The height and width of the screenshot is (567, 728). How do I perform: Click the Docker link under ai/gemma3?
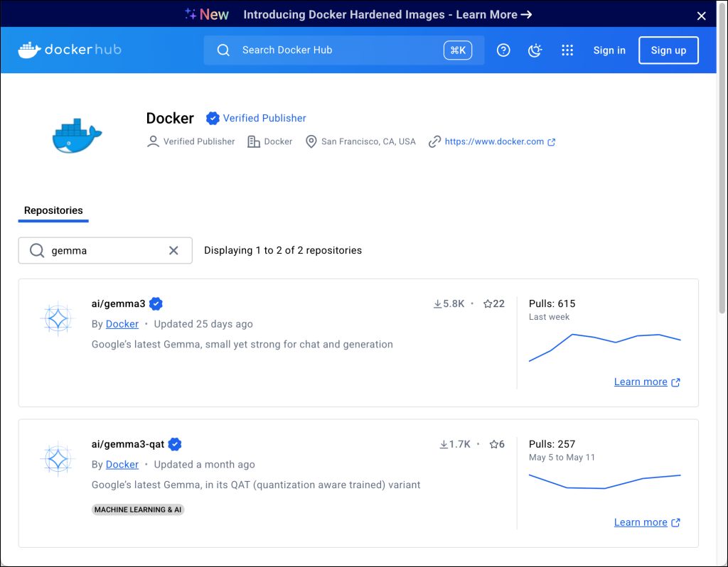click(122, 324)
